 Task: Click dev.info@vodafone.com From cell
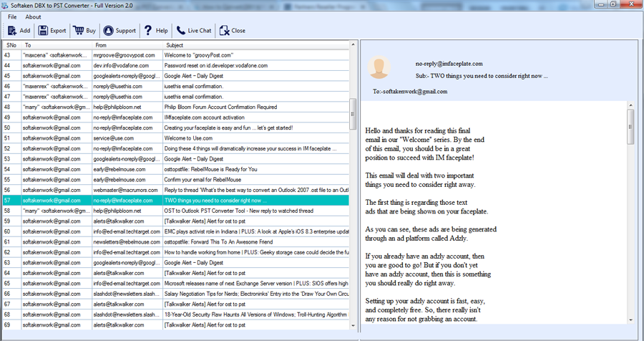[x=127, y=65]
